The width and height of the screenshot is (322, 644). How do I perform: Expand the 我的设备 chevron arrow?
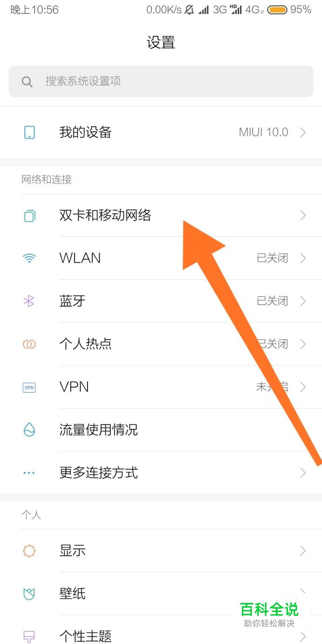click(x=303, y=133)
